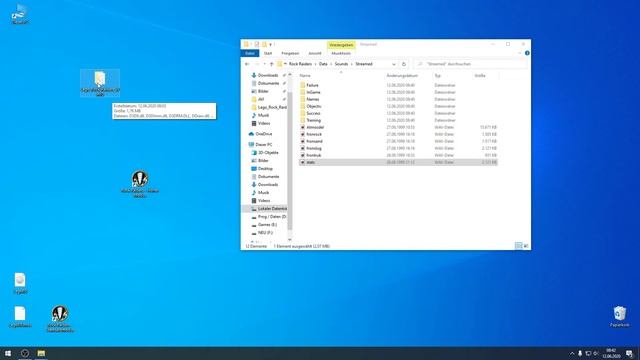The height and width of the screenshot is (360, 640).
Task: Go up one folder level arrow
Action: tap(271, 64)
